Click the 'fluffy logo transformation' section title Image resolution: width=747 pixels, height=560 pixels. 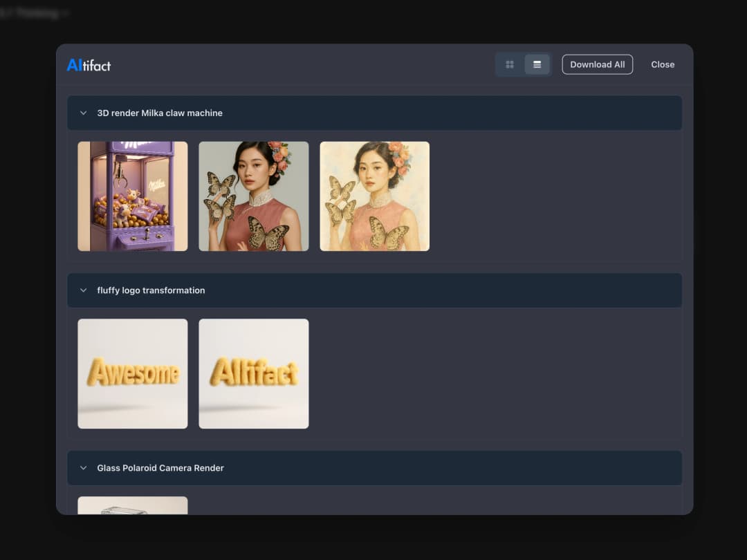click(x=151, y=290)
